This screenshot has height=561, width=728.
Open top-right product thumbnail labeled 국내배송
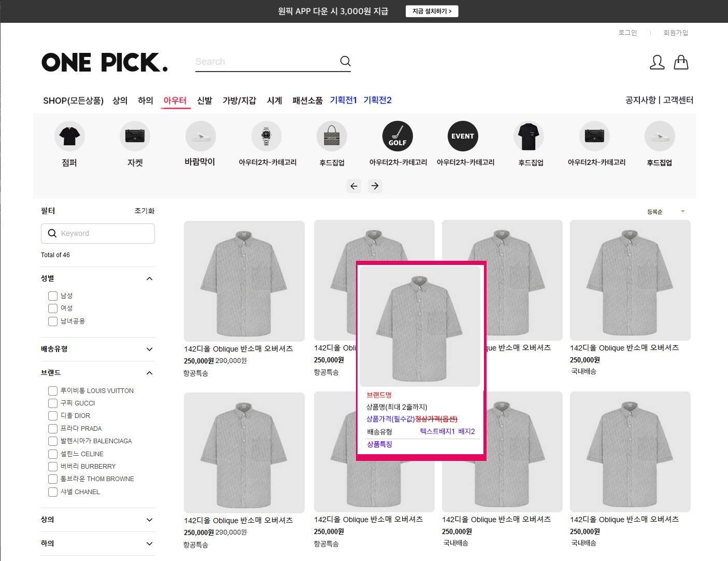click(630, 280)
